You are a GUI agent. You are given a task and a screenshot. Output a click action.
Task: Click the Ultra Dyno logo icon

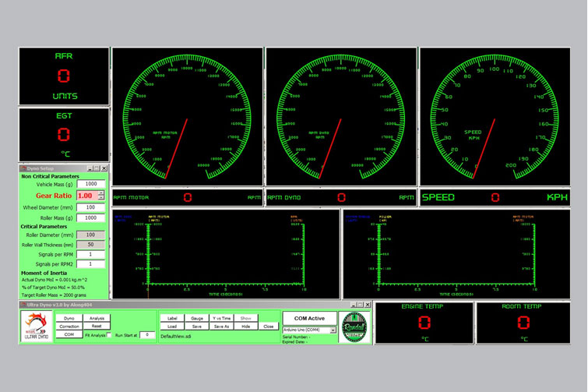(37, 327)
